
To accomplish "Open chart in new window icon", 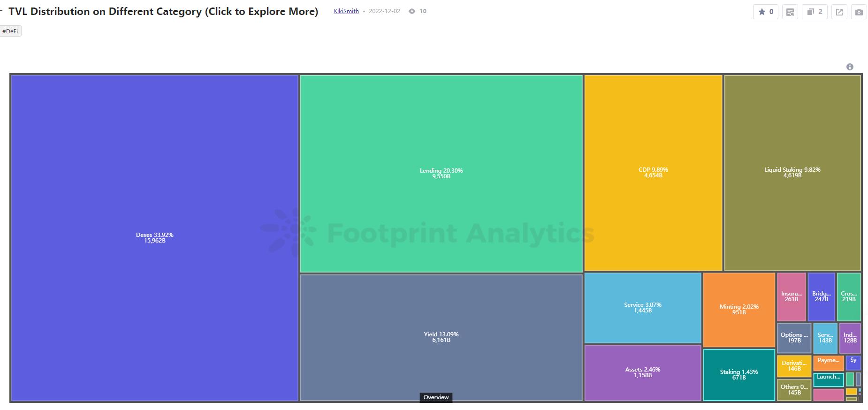I will 839,12.
